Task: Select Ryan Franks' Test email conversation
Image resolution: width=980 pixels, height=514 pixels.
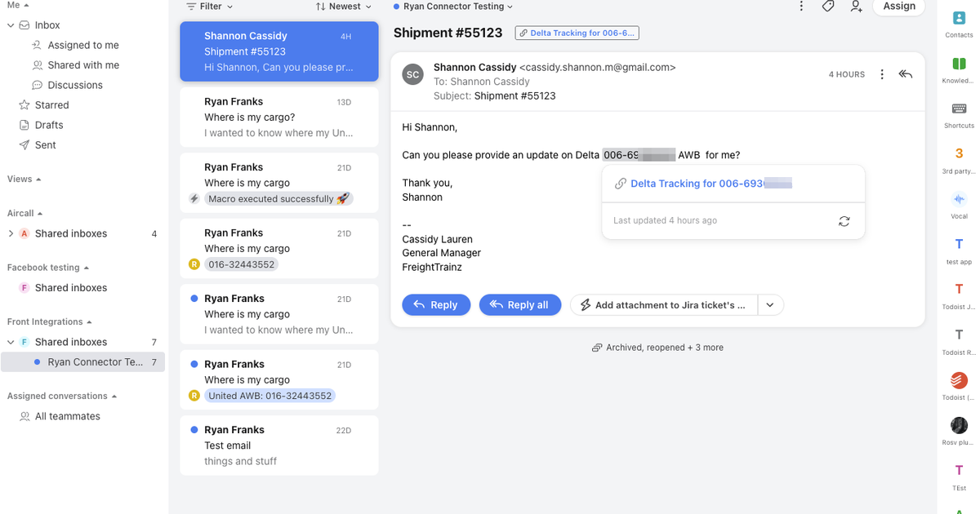Action: (278, 445)
